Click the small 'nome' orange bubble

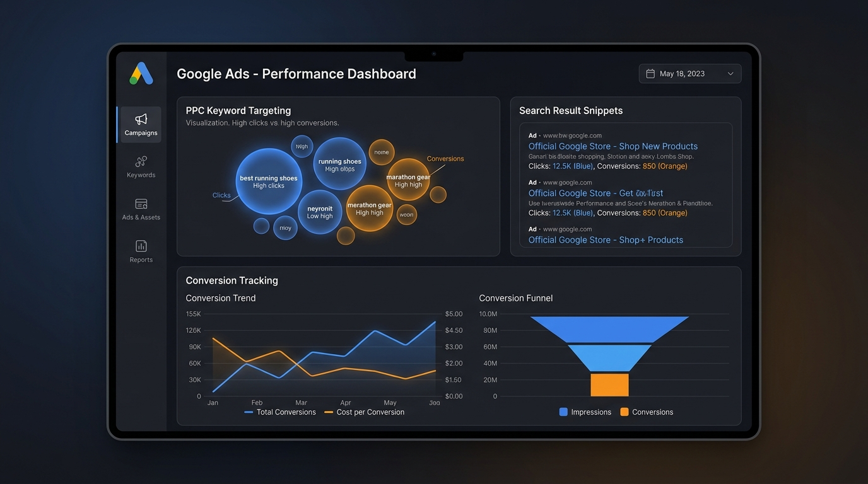pos(382,152)
